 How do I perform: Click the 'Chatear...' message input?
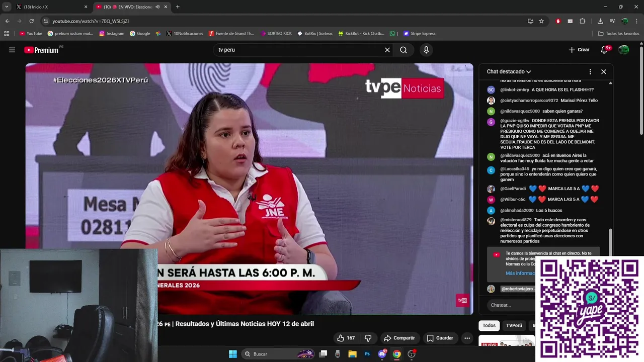pos(511,305)
